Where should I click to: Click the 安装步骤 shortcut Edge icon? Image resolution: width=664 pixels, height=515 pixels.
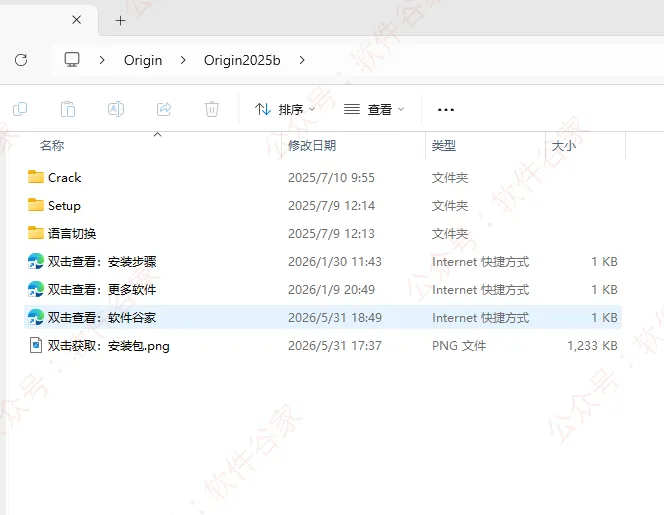click(x=36, y=261)
